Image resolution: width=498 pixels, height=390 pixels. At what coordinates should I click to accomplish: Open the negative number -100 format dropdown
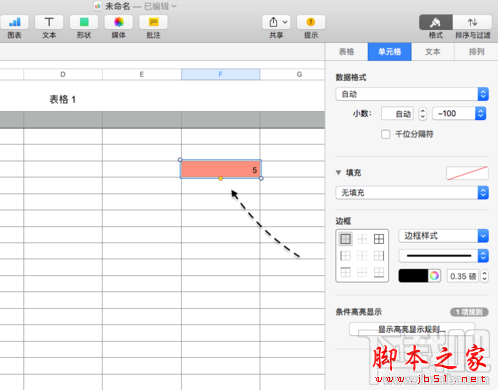(459, 114)
